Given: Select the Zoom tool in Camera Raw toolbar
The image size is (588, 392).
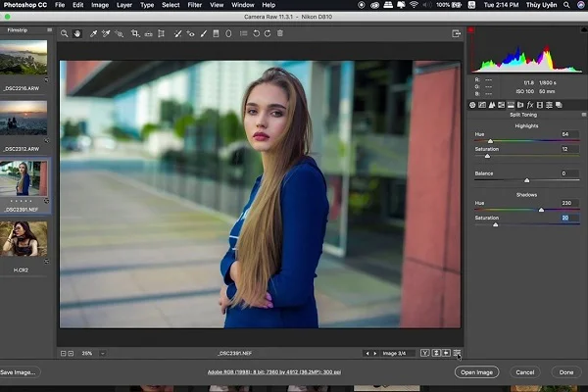Looking at the screenshot, I should coord(65,33).
